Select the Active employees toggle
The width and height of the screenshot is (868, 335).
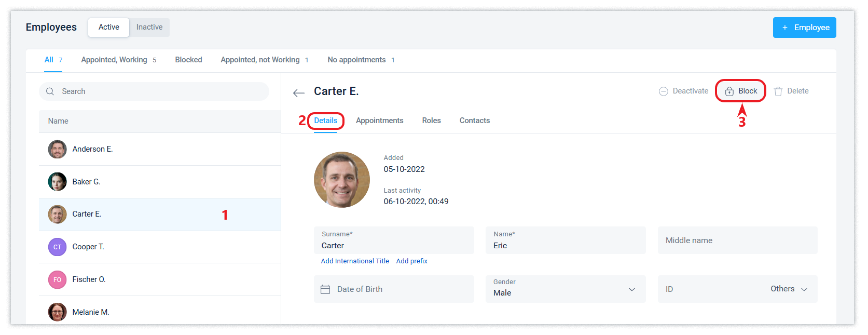click(109, 27)
